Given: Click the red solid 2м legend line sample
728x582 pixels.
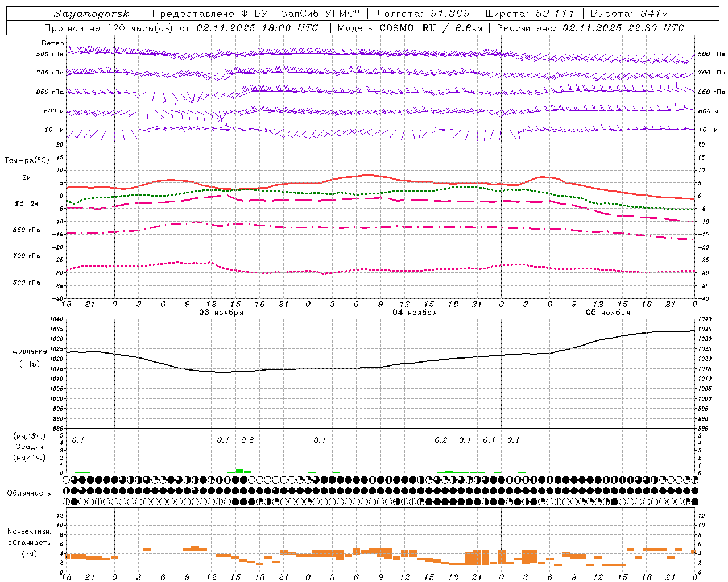Looking at the screenshot, I should 26,184.
